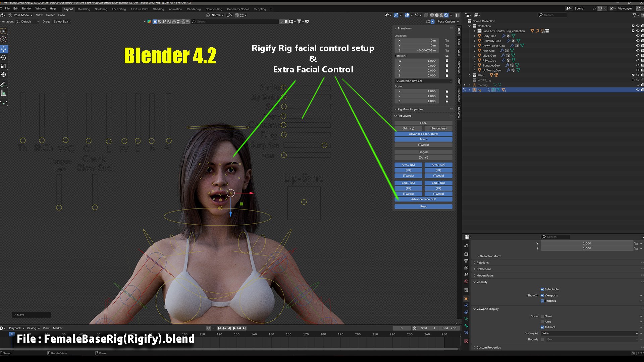Screen dimensions: 644x362
Task: Open the Display As Wire dropdown
Action: coord(590,333)
